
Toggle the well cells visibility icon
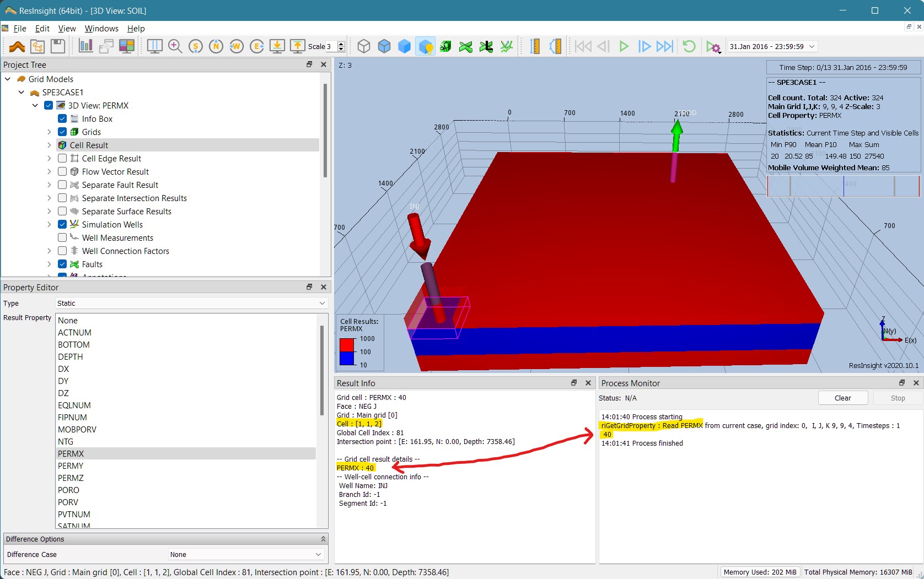507,47
